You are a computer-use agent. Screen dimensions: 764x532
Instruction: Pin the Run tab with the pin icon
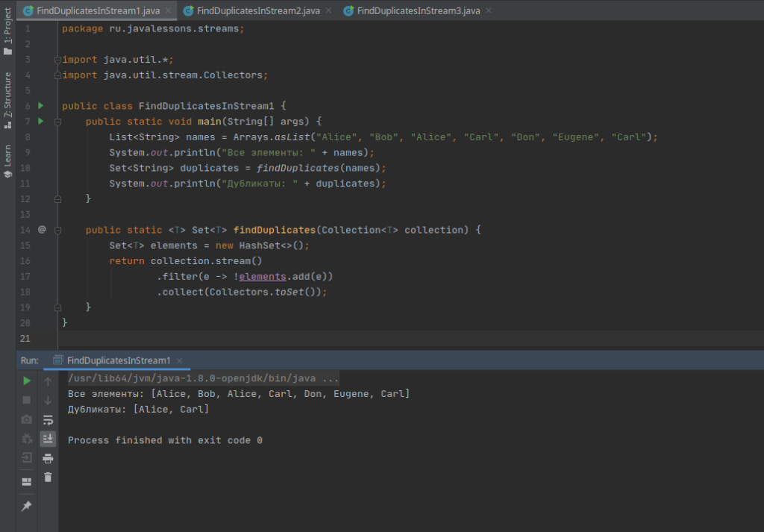[27, 506]
